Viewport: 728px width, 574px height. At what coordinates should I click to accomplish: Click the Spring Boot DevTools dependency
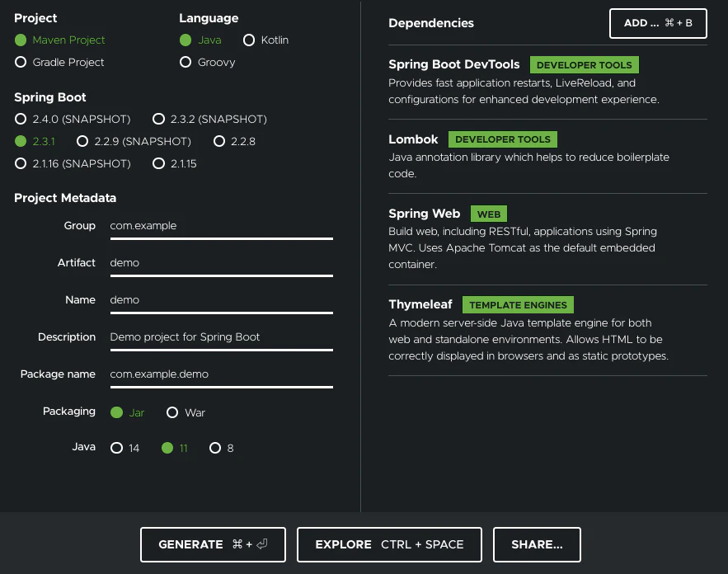(453, 64)
